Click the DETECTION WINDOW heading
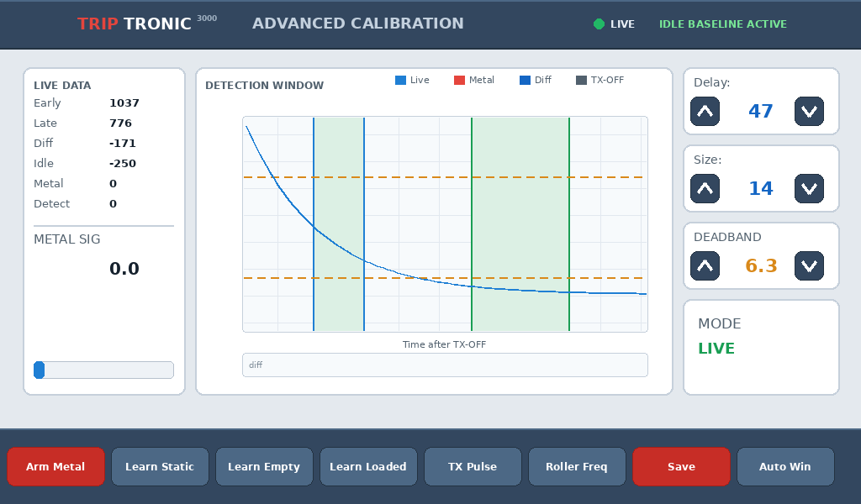Screen dimensions: 861x504 click(264, 86)
